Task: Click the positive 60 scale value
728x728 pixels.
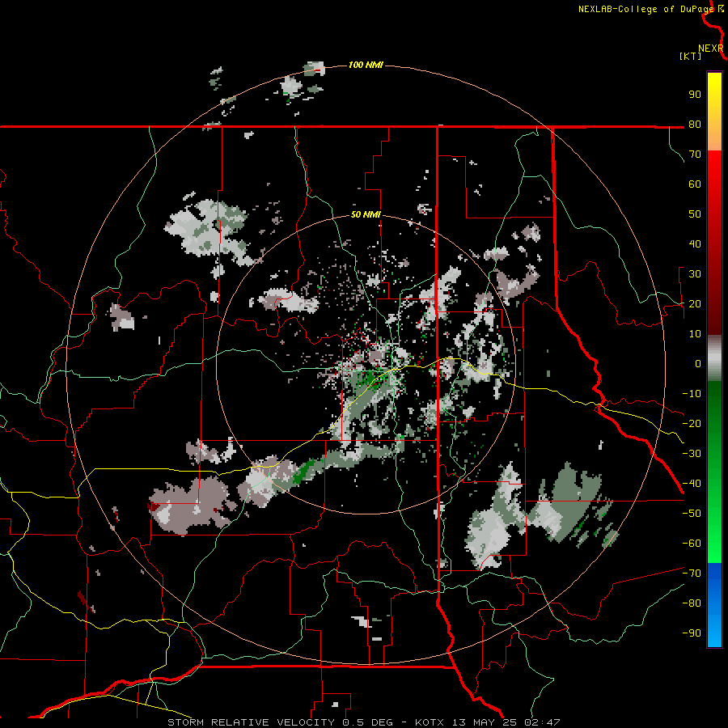Action: 695,184
